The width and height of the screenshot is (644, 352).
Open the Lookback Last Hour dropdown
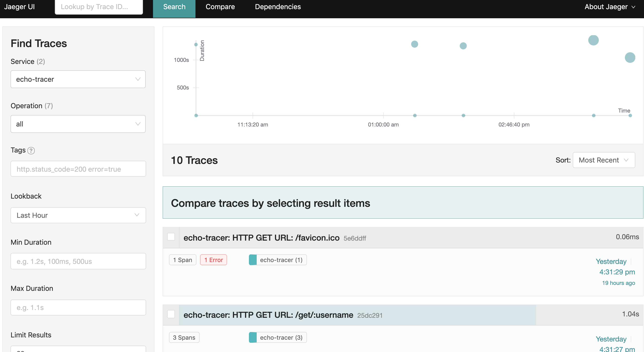[x=78, y=215]
